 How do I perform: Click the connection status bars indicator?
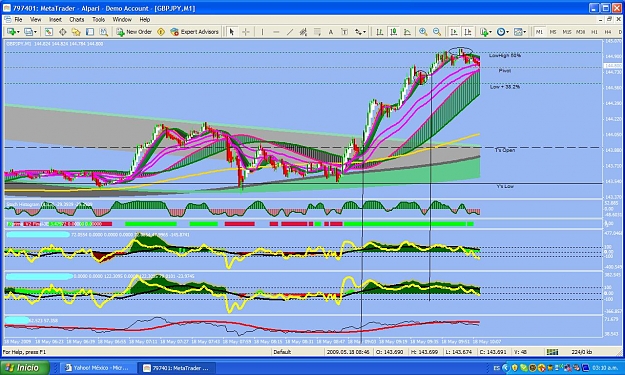coord(552,352)
